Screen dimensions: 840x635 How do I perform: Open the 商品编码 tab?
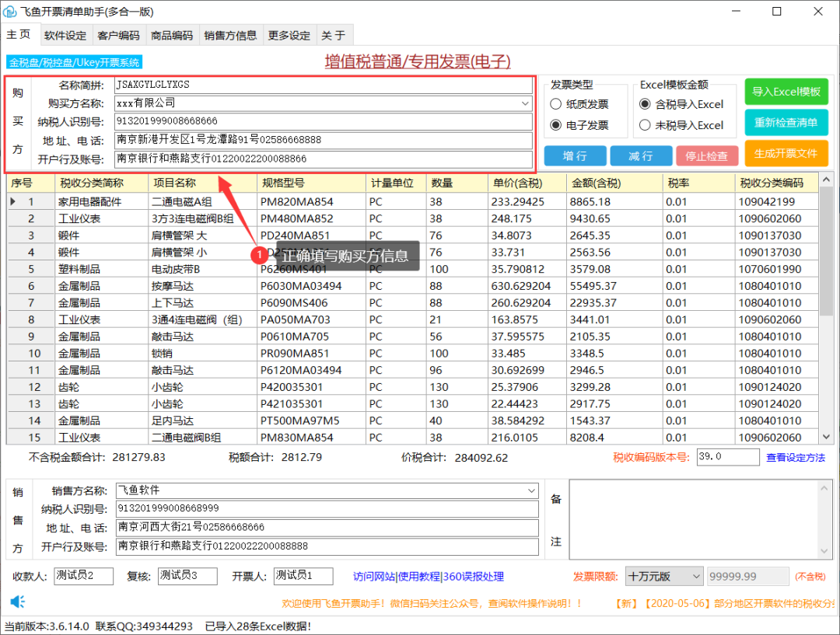172,35
